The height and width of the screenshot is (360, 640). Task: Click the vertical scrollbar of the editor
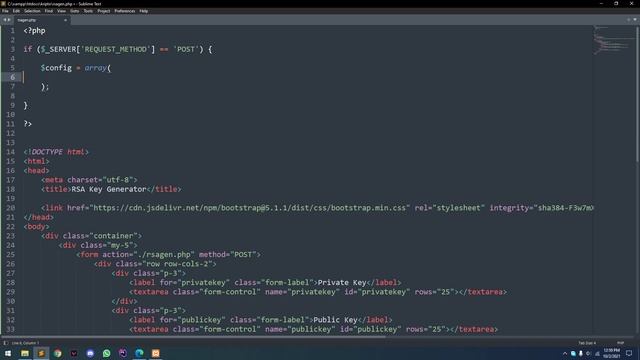click(x=637, y=94)
